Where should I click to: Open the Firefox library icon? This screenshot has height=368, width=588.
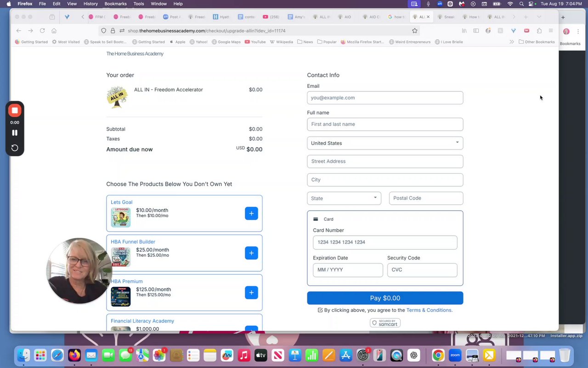[x=464, y=31]
